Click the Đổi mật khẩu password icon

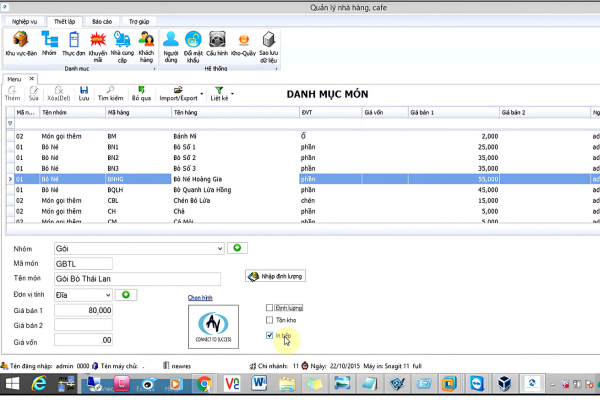coord(193,47)
